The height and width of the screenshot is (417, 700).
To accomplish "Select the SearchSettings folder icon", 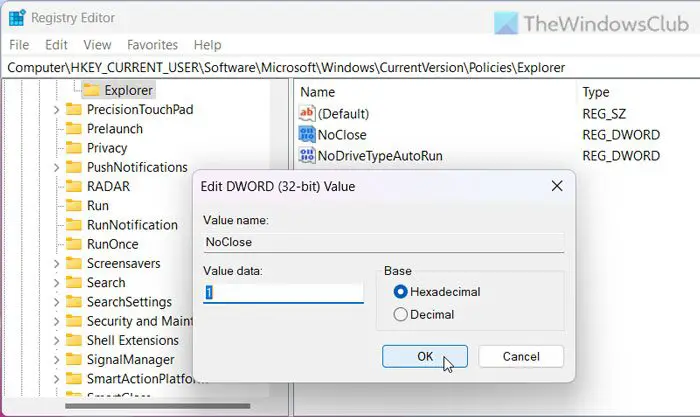I will click(74, 302).
